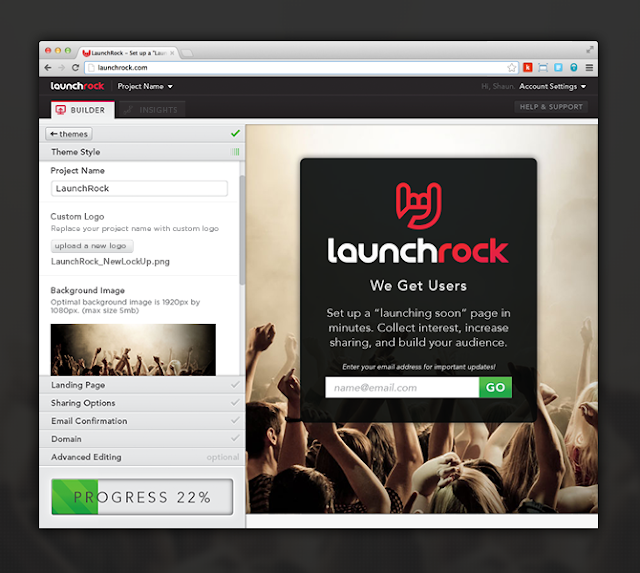640x573 pixels.
Task: Click the blue circular extension icon
Action: (573, 67)
